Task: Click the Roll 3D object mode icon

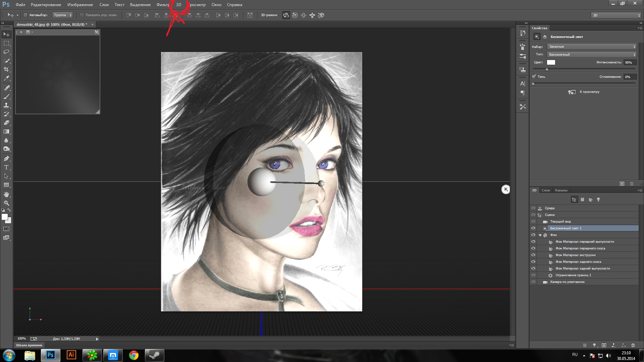Action: (x=295, y=15)
